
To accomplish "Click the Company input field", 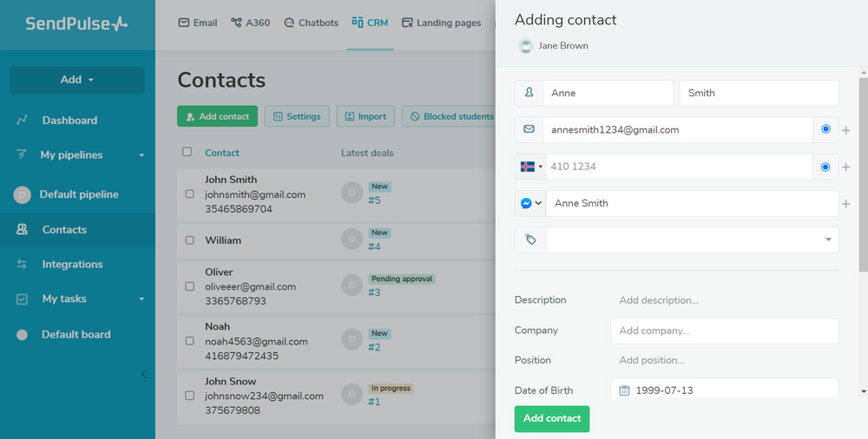I will (724, 331).
